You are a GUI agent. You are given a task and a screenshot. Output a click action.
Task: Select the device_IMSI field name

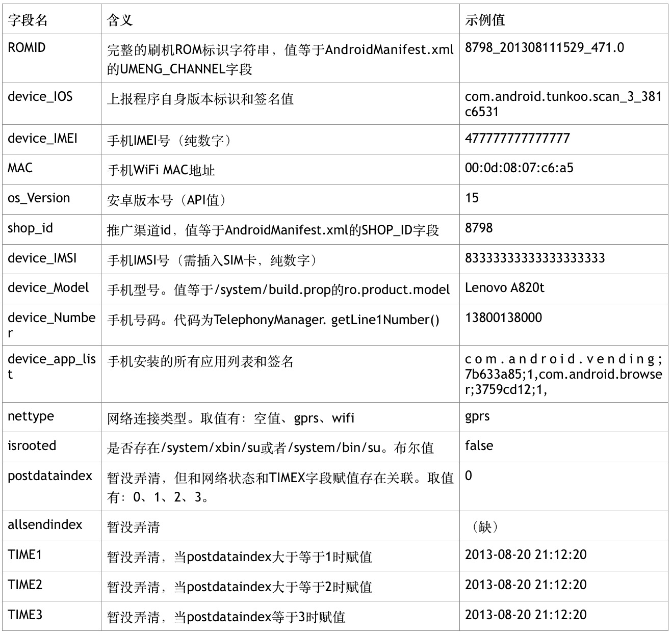coord(42,258)
